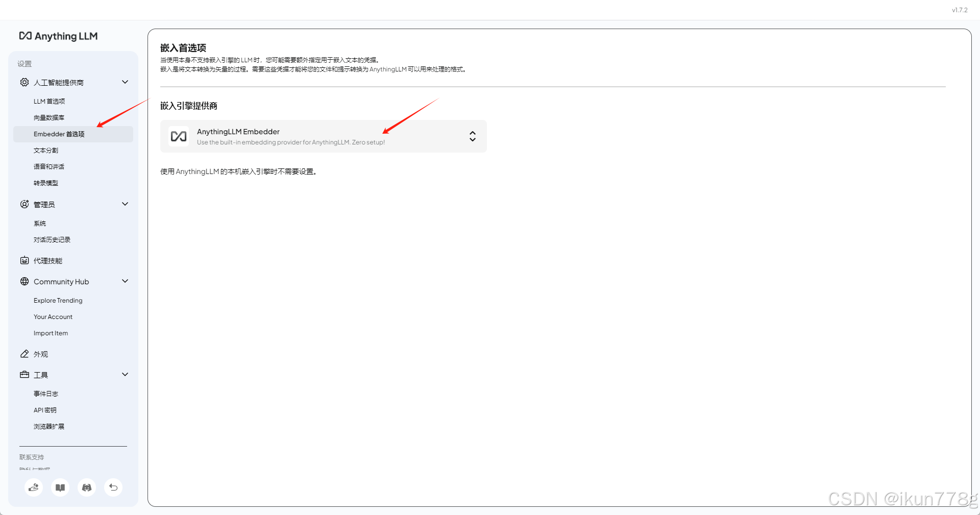This screenshot has width=980, height=515.
Task: Open LLM 首选项 settings
Action: pyautogui.click(x=50, y=101)
